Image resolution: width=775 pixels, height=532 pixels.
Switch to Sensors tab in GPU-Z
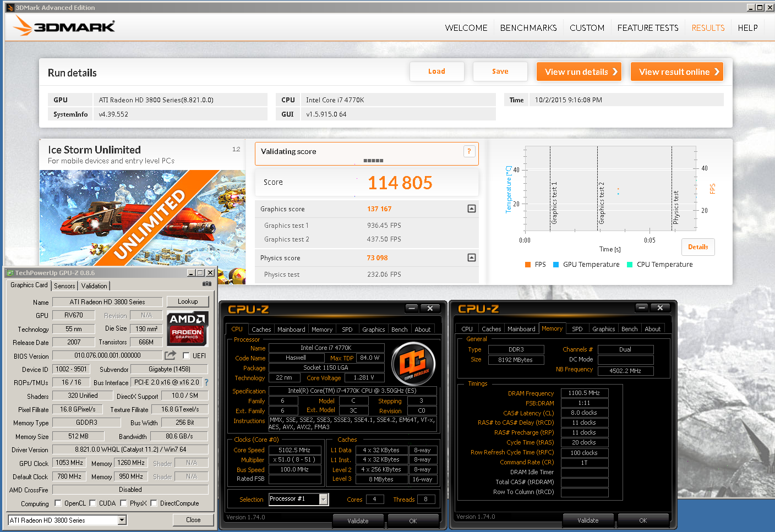tap(64, 286)
